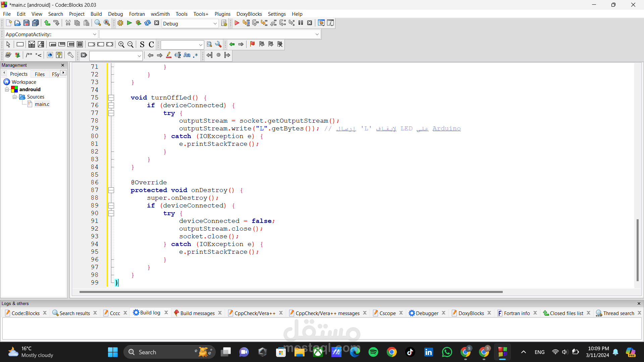Image resolution: width=644 pixels, height=362 pixels.
Task: Click the Build gear icon
Action: point(120,23)
